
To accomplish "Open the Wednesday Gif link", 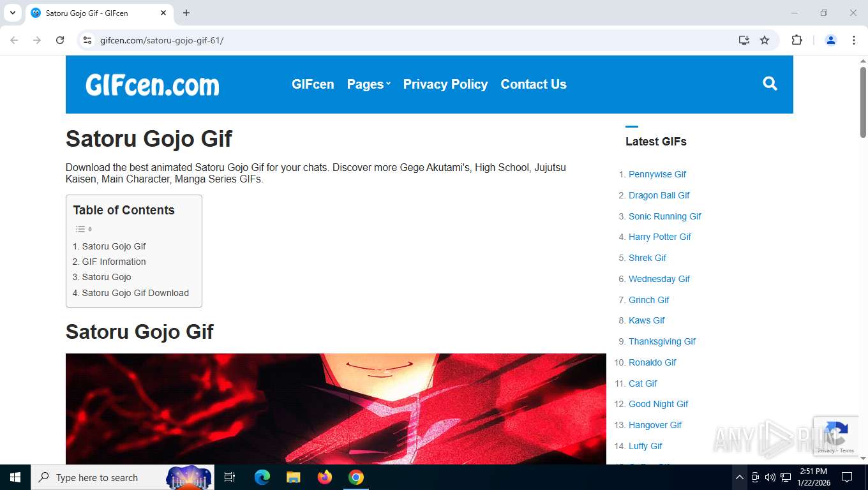I will click(x=659, y=279).
